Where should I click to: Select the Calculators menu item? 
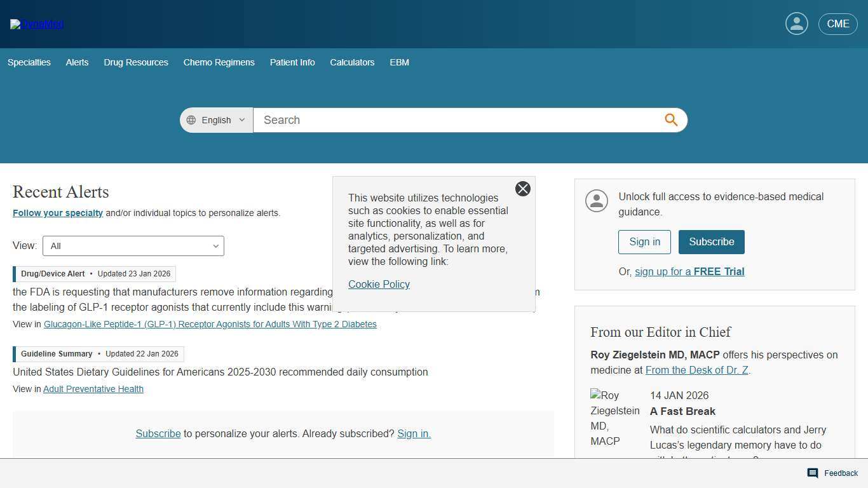[x=352, y=62]
